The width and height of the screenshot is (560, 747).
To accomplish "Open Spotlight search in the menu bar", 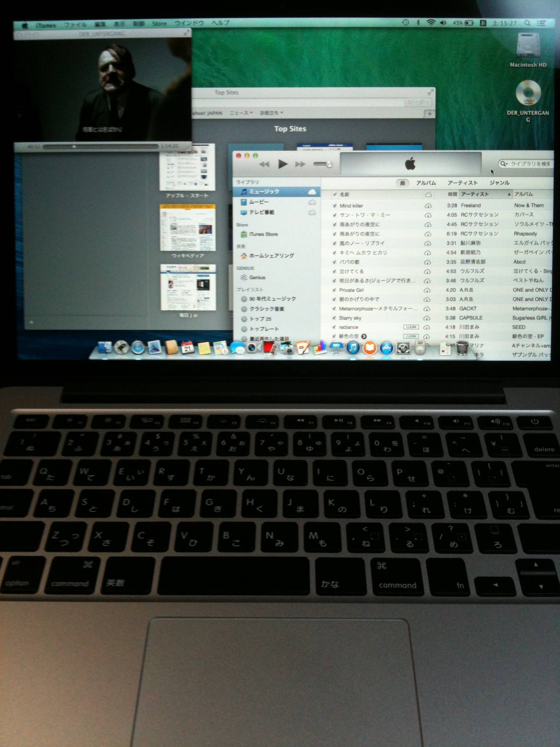I will [527, 23].
